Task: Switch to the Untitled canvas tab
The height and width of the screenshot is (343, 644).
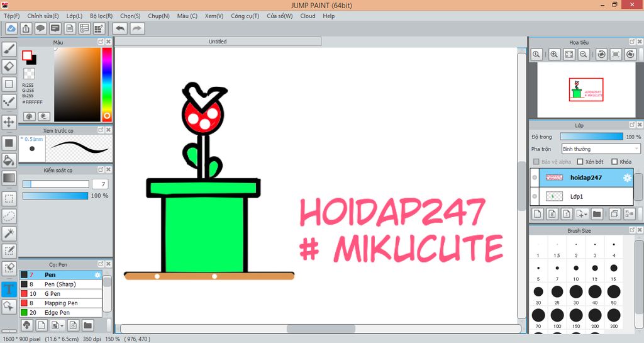Action: (x=218, y=42)
